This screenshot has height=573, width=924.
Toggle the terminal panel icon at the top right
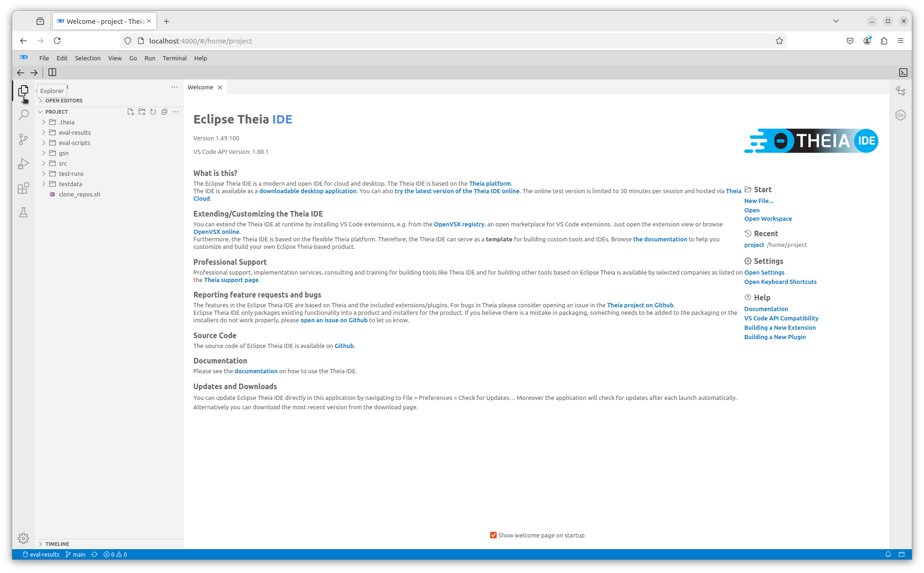tap(903, 73)
